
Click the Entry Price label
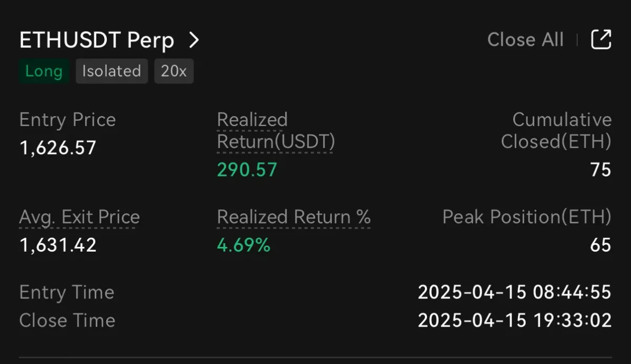coord(67,120)
